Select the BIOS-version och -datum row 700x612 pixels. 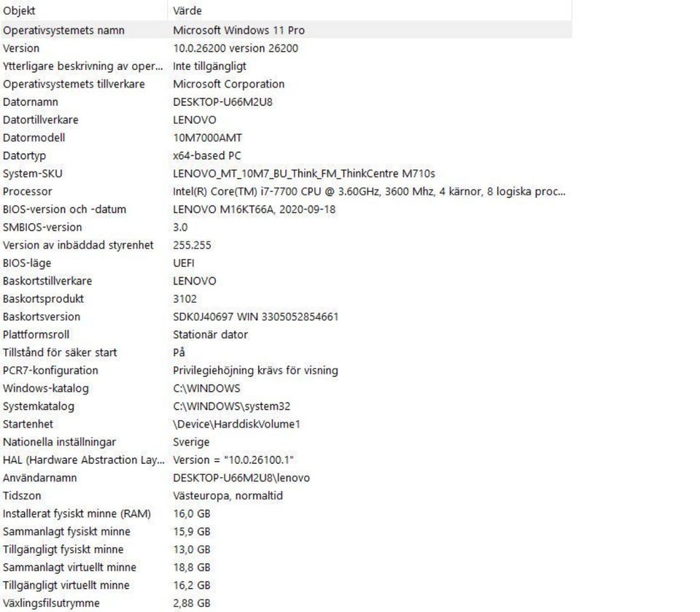[x=286, y=209]
